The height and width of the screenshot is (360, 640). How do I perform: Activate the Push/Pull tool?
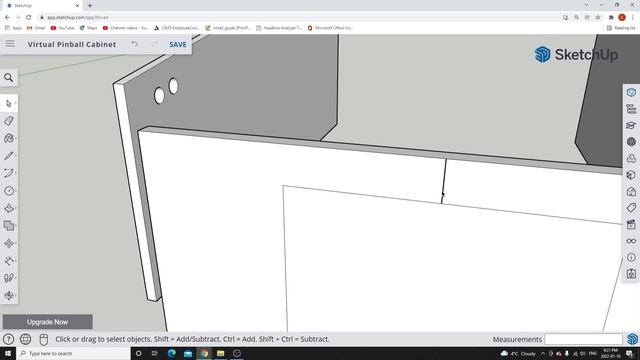pyautogui.click(x=9, y=208)
